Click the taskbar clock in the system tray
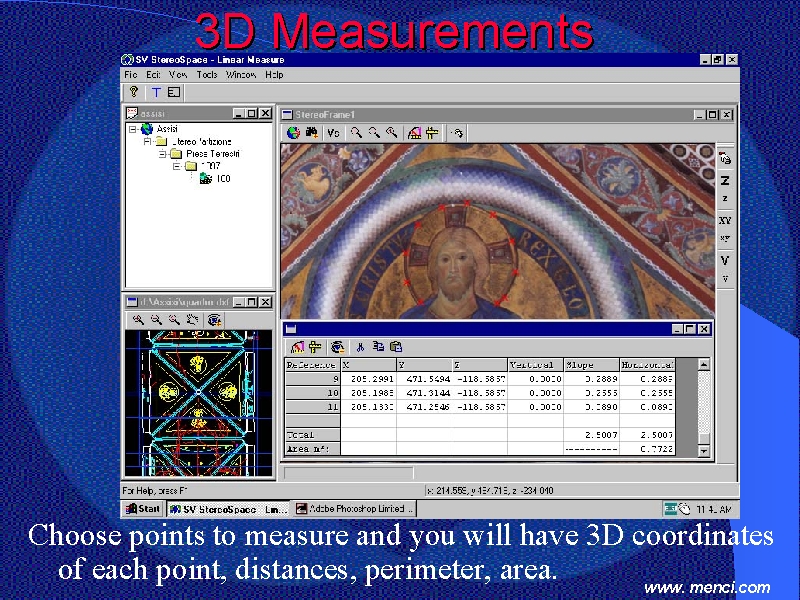The width and height of the screenshot is (800, 600). 714,509
